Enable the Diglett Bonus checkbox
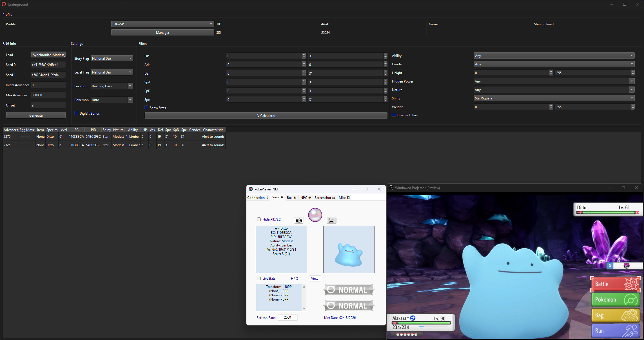This screenshot has width=644, height=340. [x=76, y=113]
